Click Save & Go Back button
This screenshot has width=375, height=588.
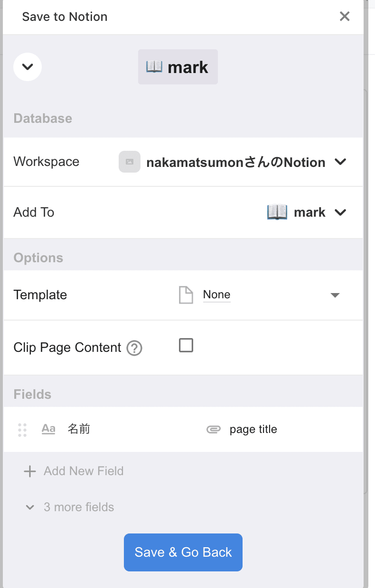183,552
